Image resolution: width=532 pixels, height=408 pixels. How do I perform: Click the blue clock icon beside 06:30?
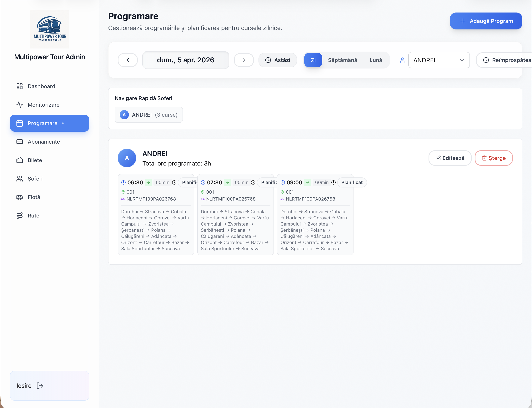click(123, 182)
